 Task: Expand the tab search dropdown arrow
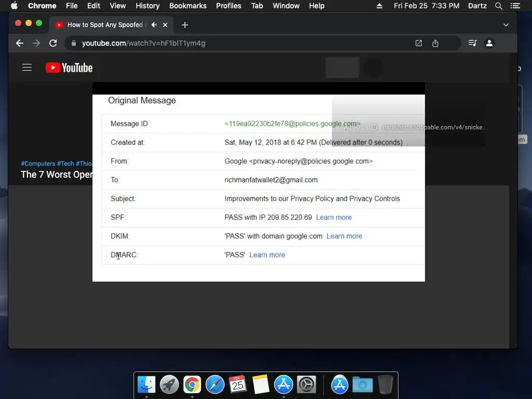(506, 25)
